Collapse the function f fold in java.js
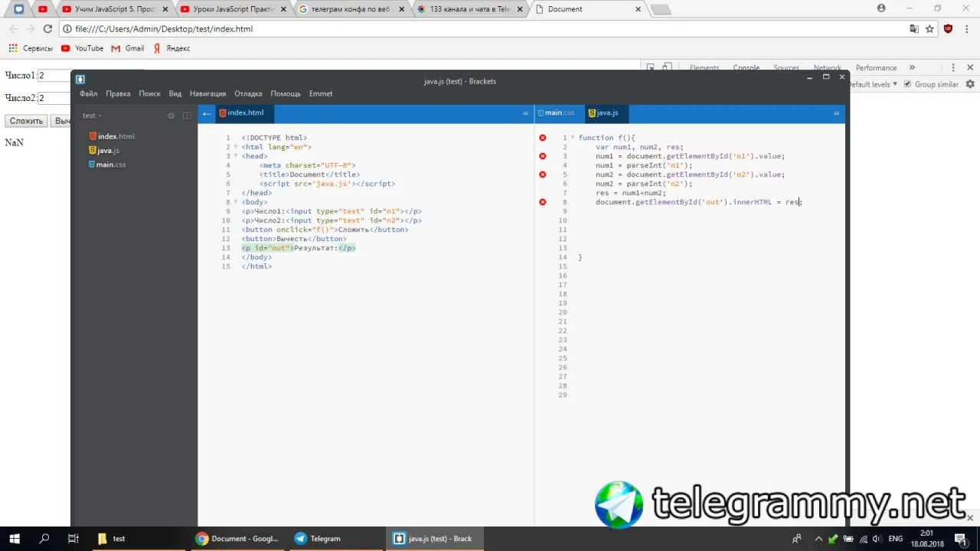The height and width of the screenshot is (551, 980). [573, 138]
